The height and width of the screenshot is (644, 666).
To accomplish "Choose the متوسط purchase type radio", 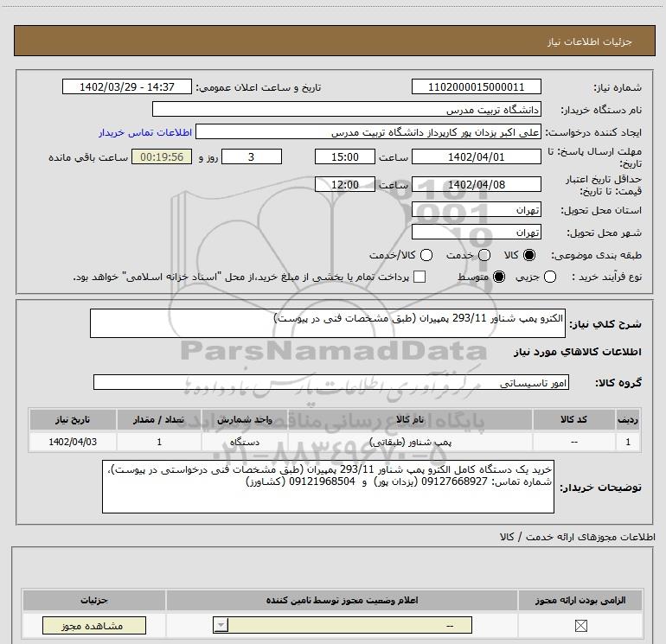I will click(499, 277).
